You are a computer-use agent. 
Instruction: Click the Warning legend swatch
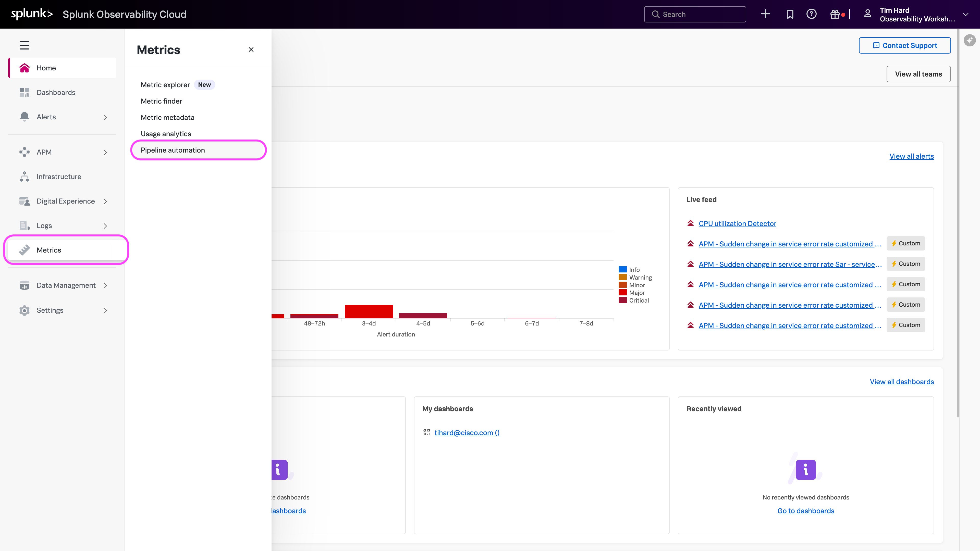[622, 277]
